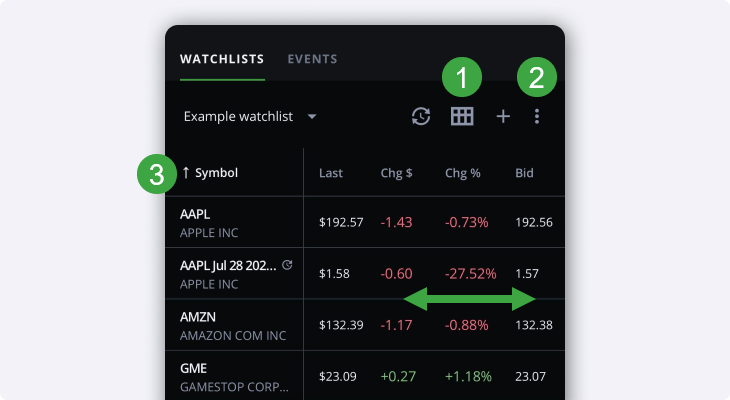The image size is (730, 400).
Task: Open the column layout grid icon
Action: [x=462, y=117]
